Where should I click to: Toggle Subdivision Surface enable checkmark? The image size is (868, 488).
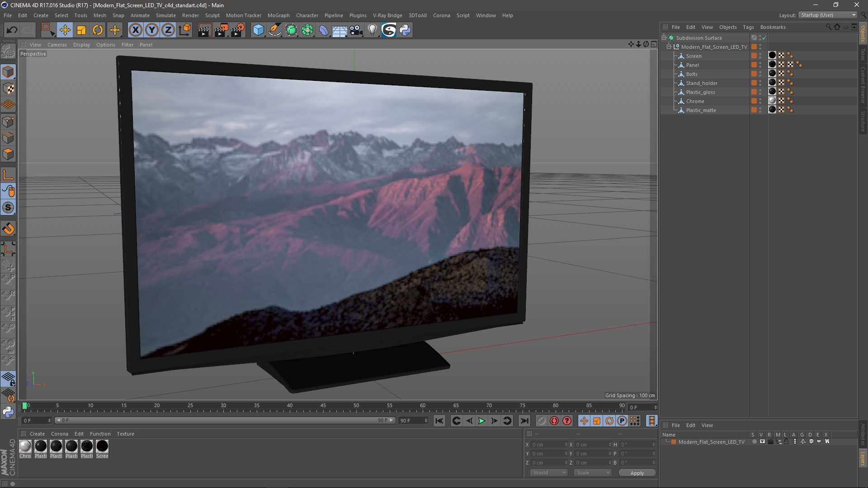tap(764, 38)
